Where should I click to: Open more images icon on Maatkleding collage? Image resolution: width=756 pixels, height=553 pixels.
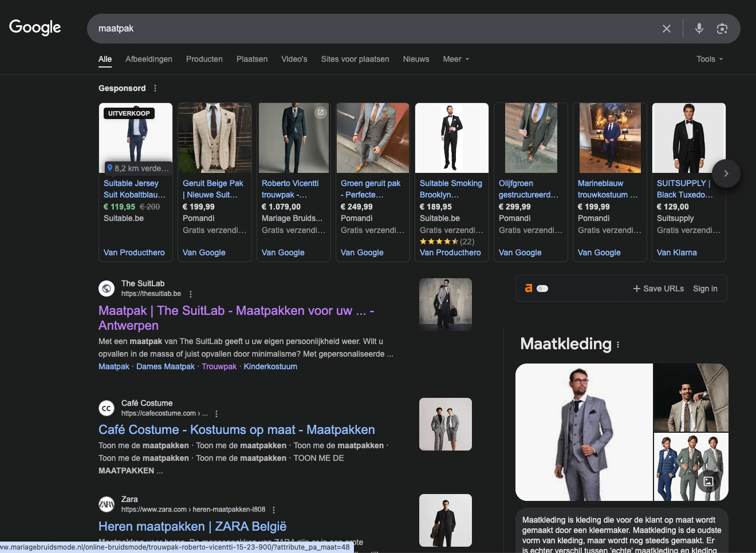(x=708, y=481)
